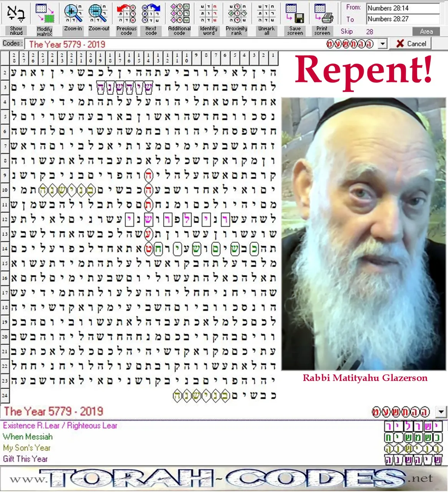Click the Hebrew code for Gift This Year

(x=414, y=459)
